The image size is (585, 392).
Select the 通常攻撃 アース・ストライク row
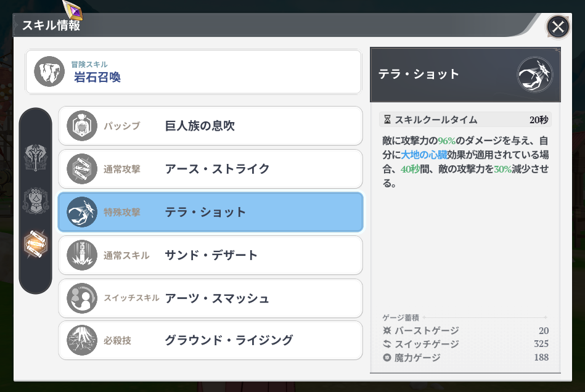click(x=210, y=169)
